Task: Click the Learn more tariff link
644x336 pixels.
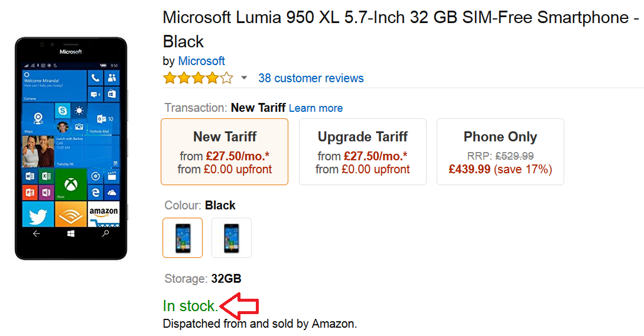Action: click(316, 108)
